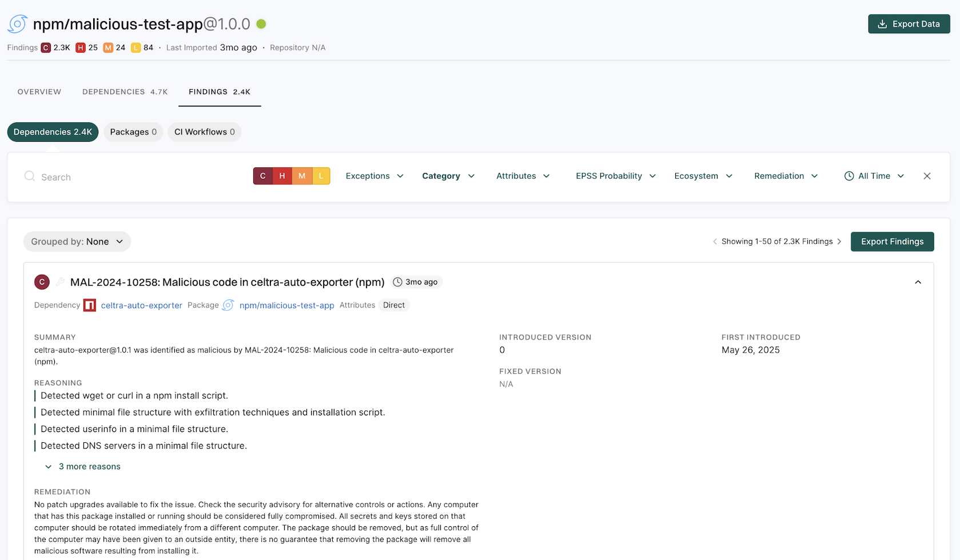Switch to the Overview tab
The image size is (960, 560).
39,91
